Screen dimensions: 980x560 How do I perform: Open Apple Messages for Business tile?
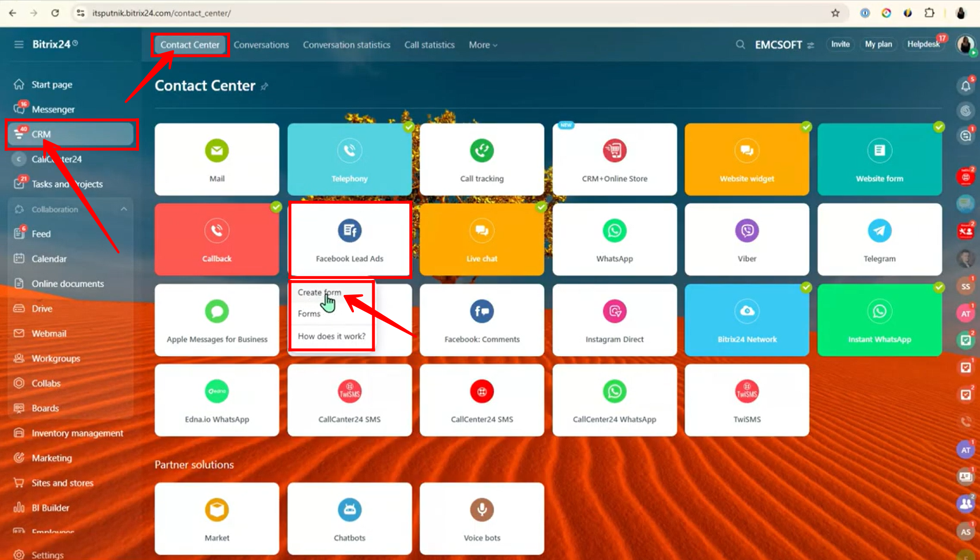[x=217, y=320]
